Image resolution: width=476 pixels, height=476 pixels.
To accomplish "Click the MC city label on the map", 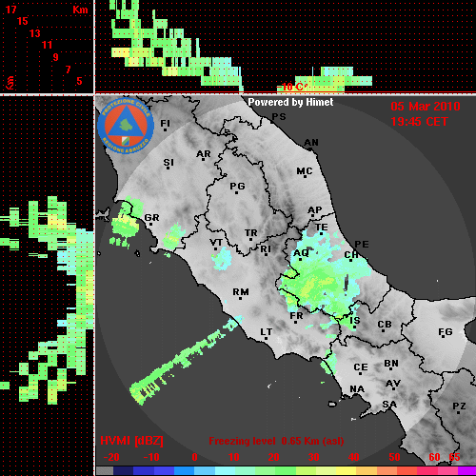I will [x=305, y=171].
